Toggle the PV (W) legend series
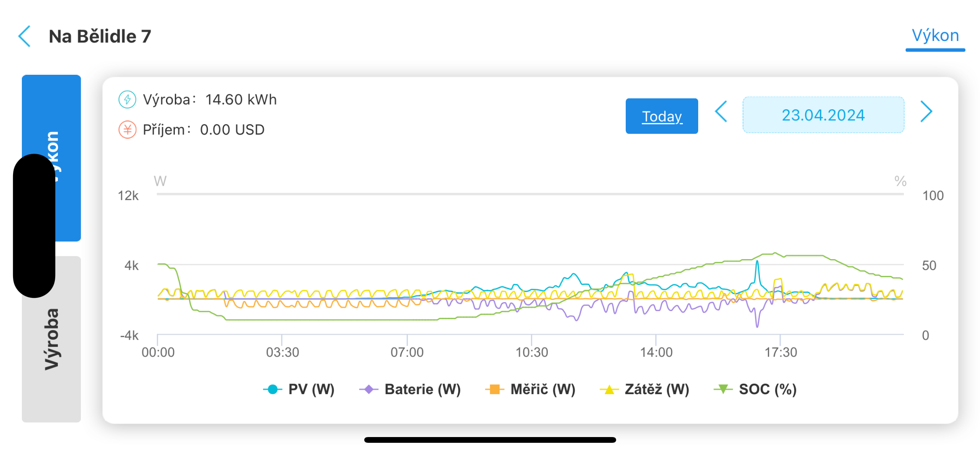The height and width of the screenshot is (452, 980). point(299,389)
